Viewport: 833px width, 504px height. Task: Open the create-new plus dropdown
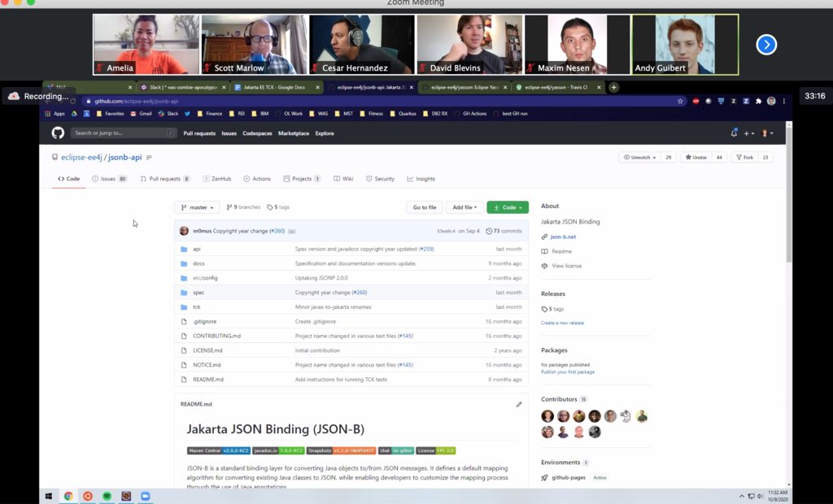748,133
